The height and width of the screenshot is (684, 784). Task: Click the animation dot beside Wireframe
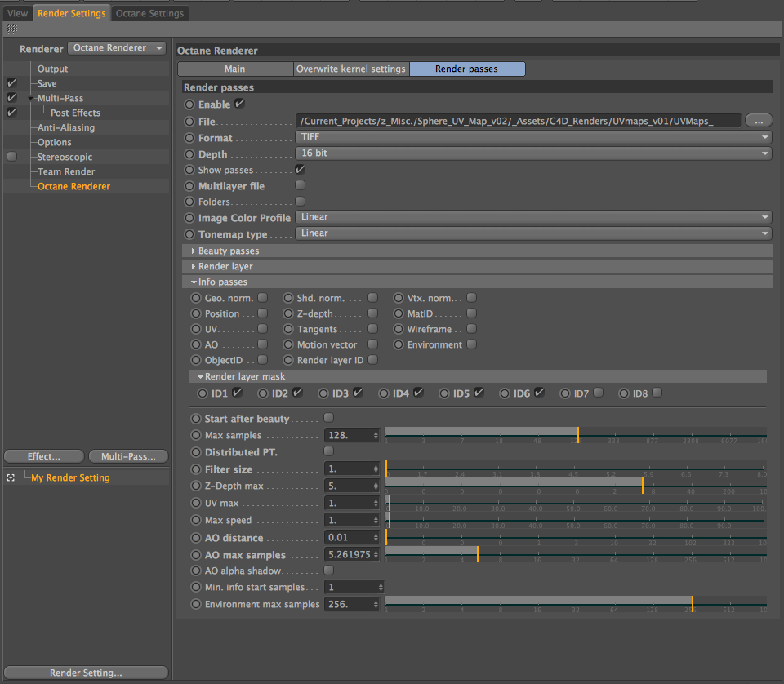point(399,329)
